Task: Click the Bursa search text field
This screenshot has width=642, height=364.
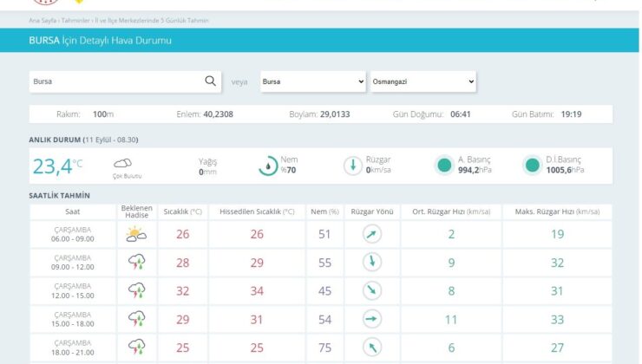Action: tap(117, 81)
